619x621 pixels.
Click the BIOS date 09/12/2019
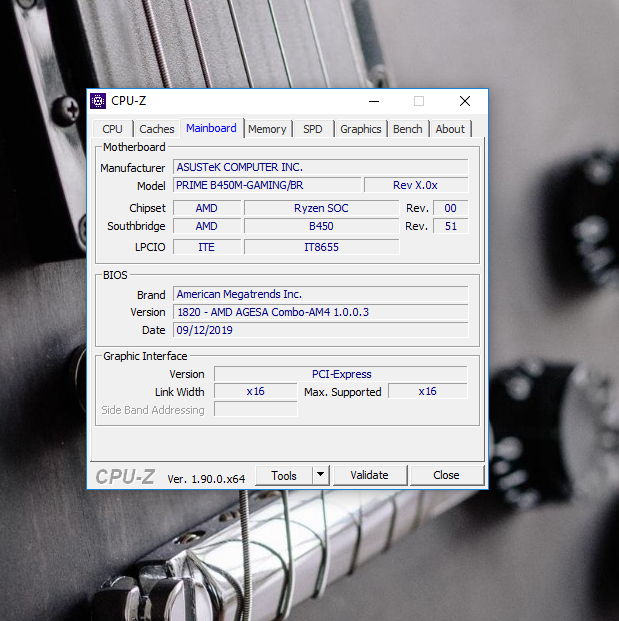[x=321, y=330]
